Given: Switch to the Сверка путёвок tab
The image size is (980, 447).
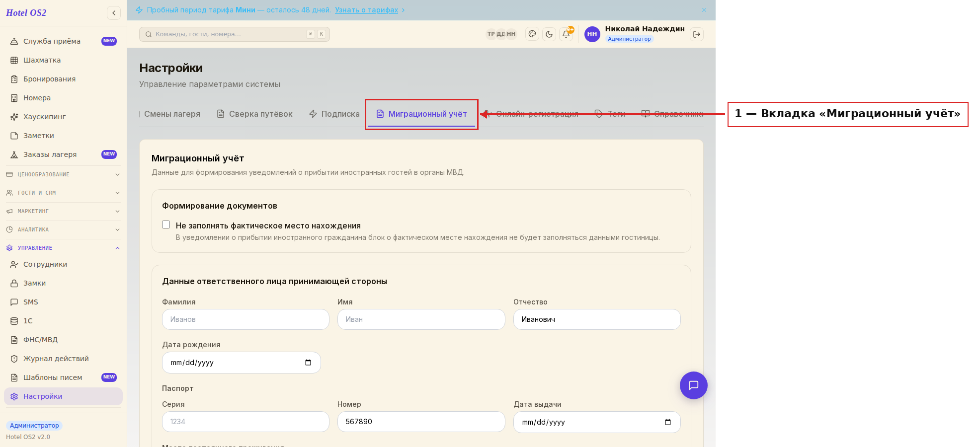Looking at the screenshot, I should pos(255,114).
